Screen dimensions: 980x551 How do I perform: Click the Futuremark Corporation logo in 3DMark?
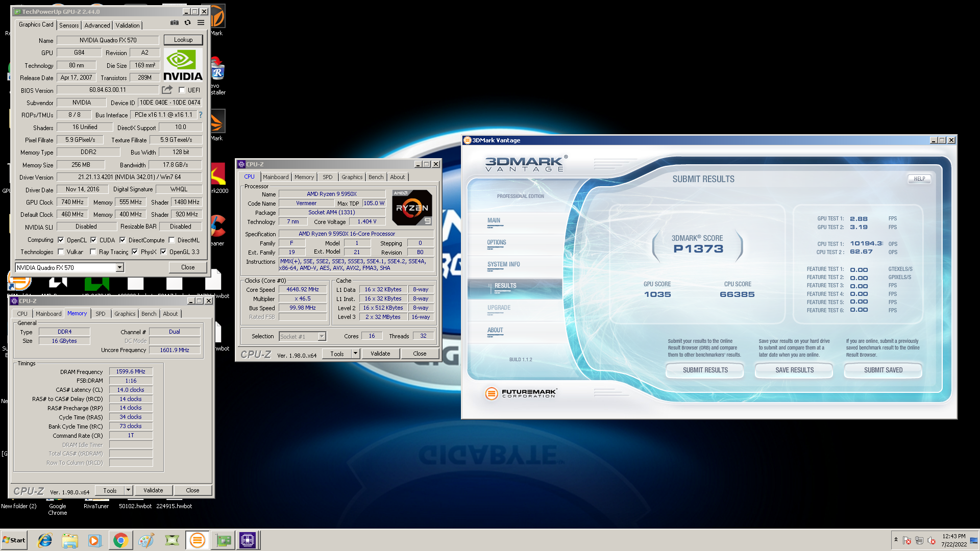521,393
